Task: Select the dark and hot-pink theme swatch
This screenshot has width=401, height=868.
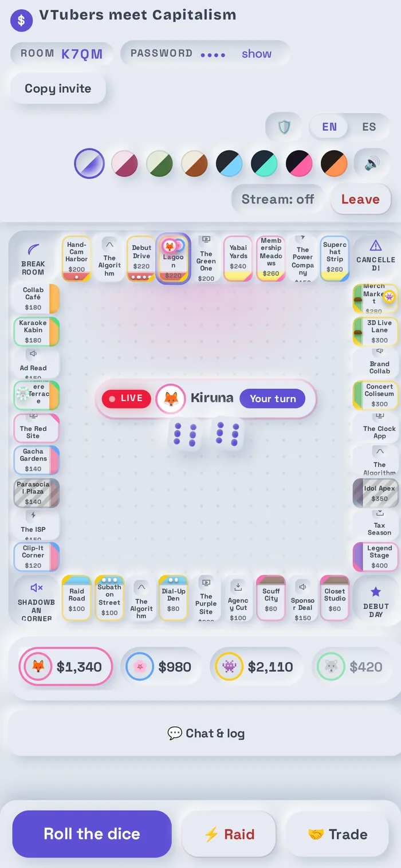Action: pyautogui.click(x=299, y=164)
